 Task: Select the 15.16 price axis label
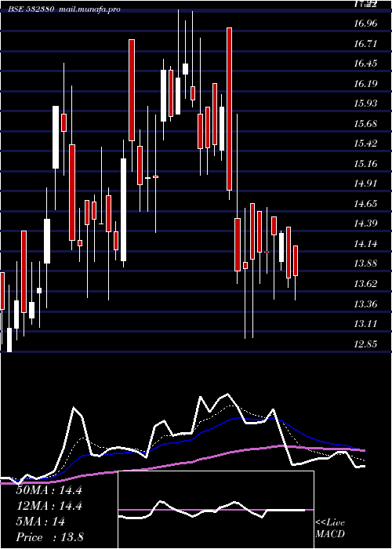[x=365, y=164]
